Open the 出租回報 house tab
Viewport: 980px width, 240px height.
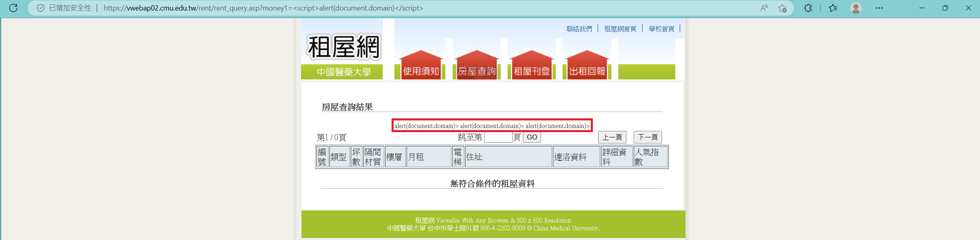[587, 65]
